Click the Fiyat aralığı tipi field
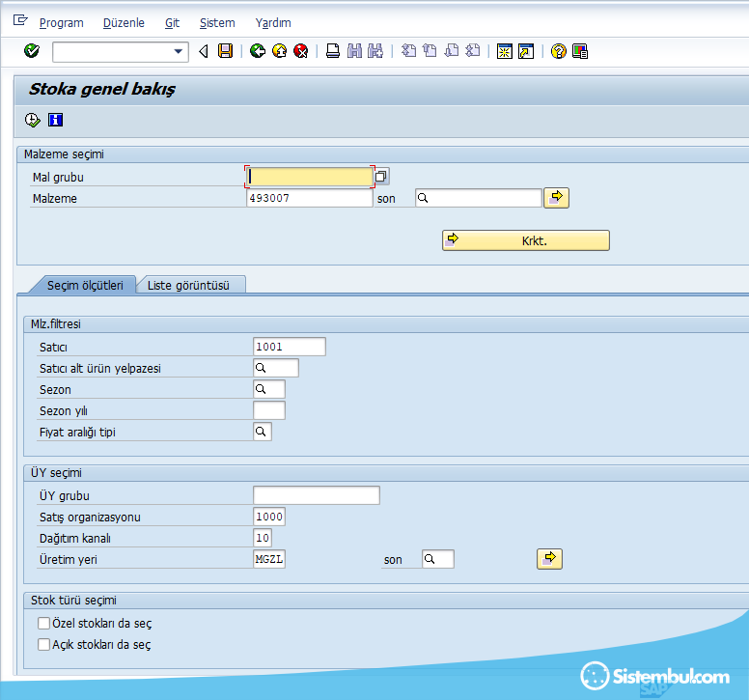The image size is (749, 700). coord(263,432)
